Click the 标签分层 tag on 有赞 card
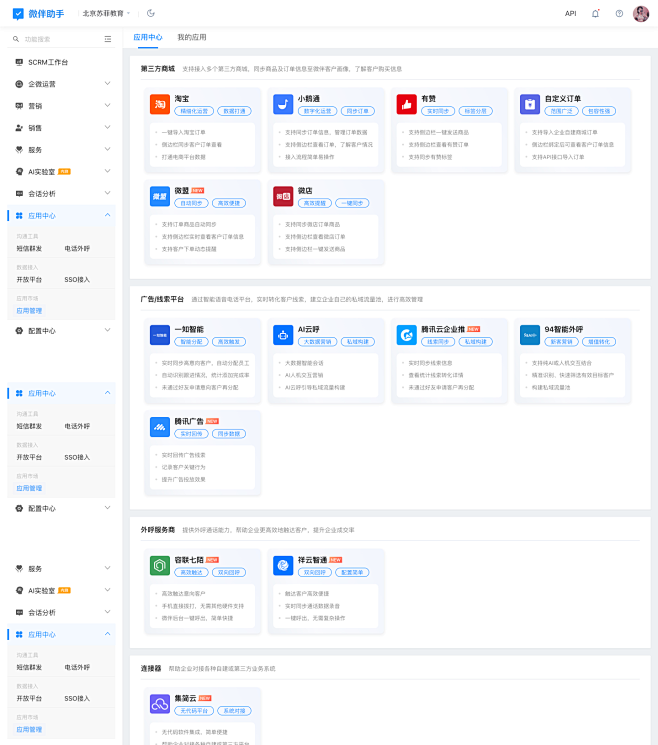Screen dimensions: 658x745 coord(476,111)
